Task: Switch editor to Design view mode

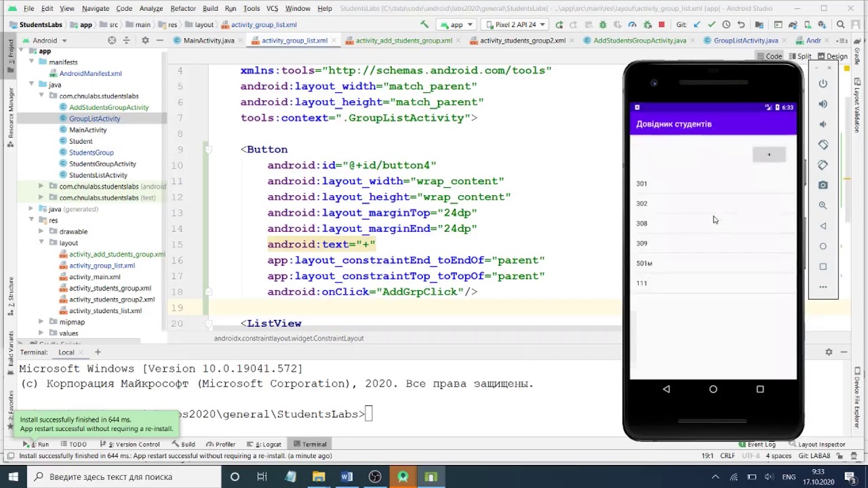Action: coord(832,56)
